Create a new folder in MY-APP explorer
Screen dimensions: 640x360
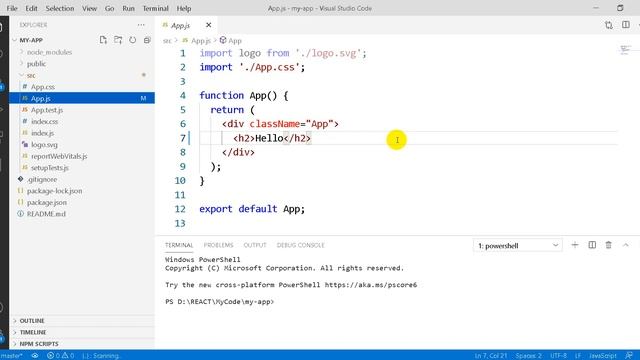point(118,40)
